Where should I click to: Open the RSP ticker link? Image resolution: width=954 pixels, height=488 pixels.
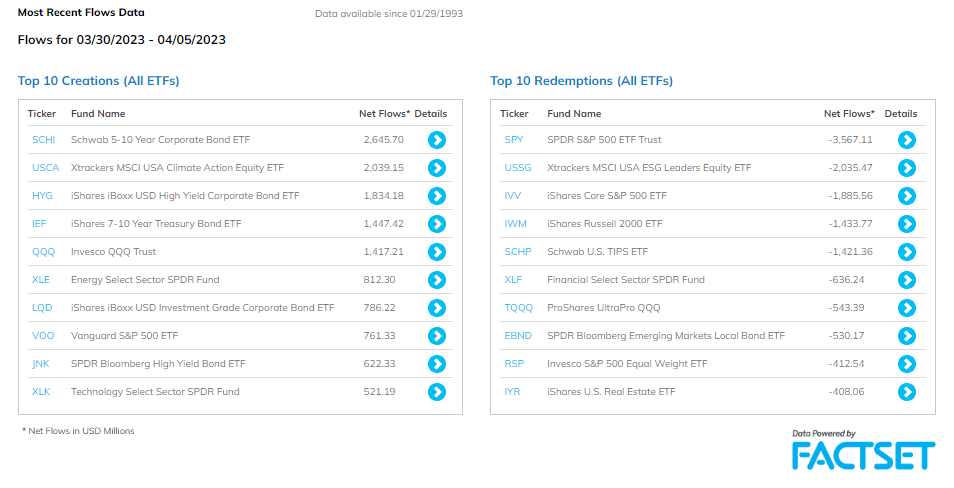(x=514, y=363)
